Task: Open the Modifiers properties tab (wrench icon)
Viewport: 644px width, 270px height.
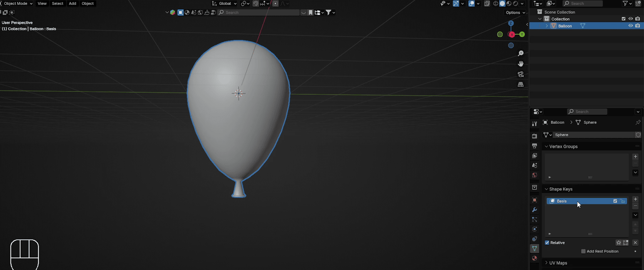Action: 535,210
